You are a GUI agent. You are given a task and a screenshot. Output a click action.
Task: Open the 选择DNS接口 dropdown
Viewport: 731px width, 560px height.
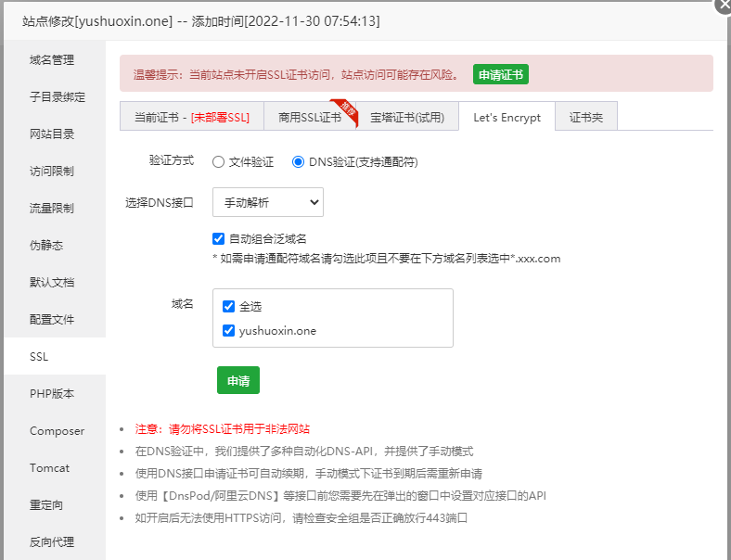click(x=267, y=201)
